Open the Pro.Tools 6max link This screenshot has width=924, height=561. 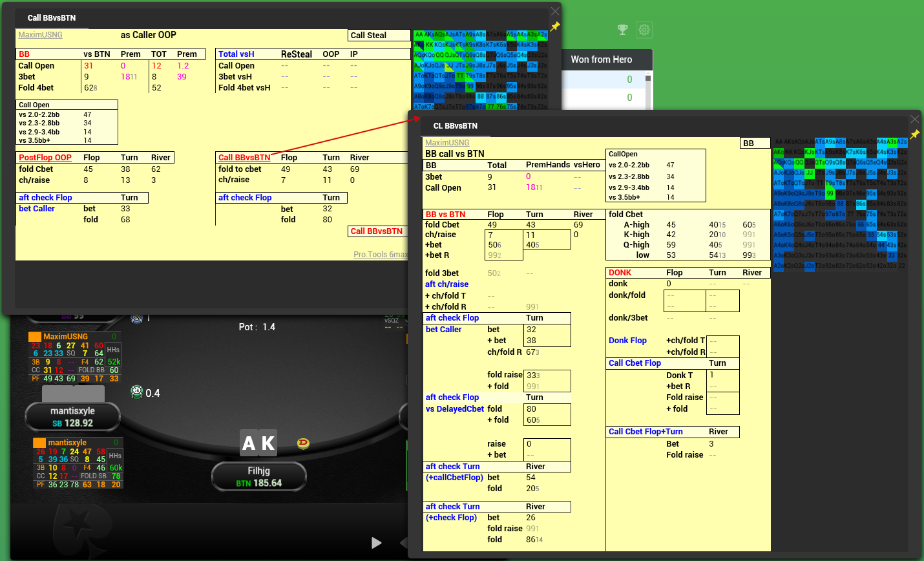(x=381, y=255)
